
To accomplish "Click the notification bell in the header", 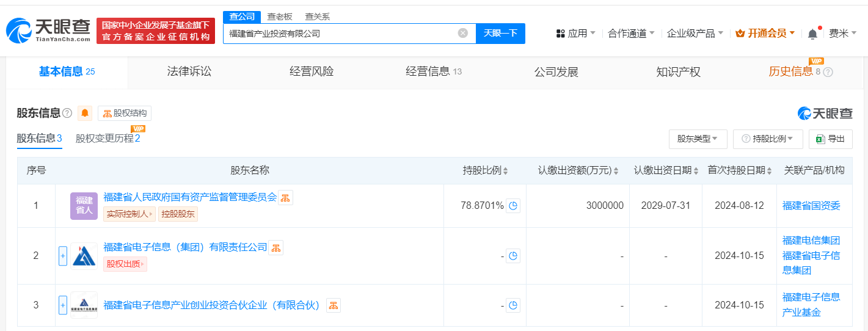I will click(812, 34).
